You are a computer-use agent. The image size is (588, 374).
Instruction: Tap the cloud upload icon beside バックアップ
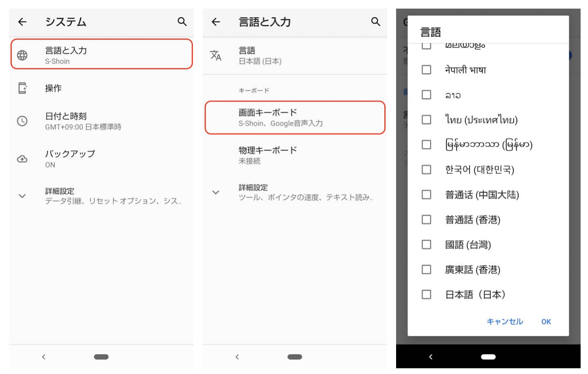pyautogui.click(x=22, y=159)
